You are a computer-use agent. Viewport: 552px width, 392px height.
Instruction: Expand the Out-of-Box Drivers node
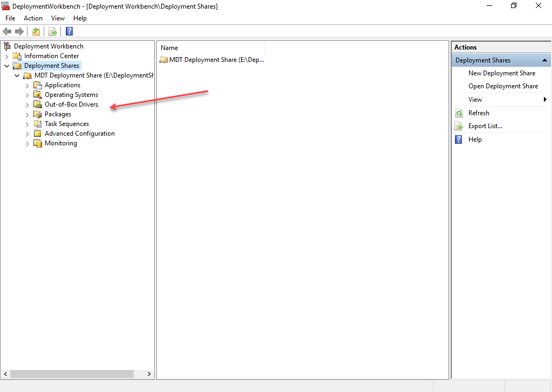pyautogui.click(x=27, y=104)
